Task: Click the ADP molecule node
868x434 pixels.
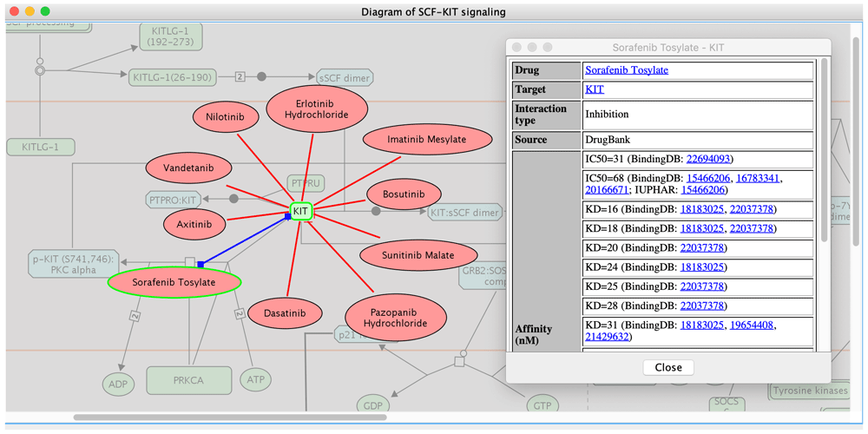Action: 118,385
